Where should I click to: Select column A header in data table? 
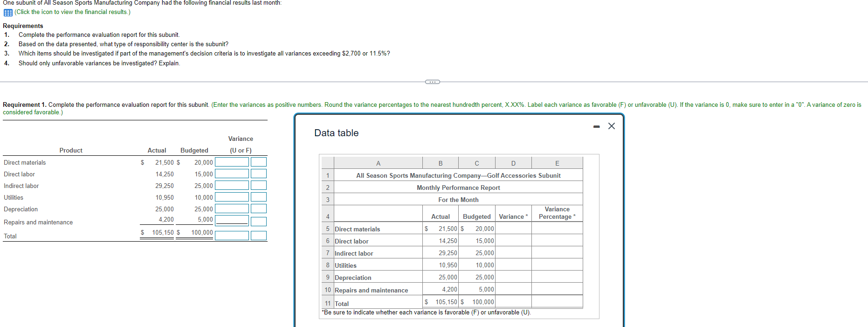point(378,163)
